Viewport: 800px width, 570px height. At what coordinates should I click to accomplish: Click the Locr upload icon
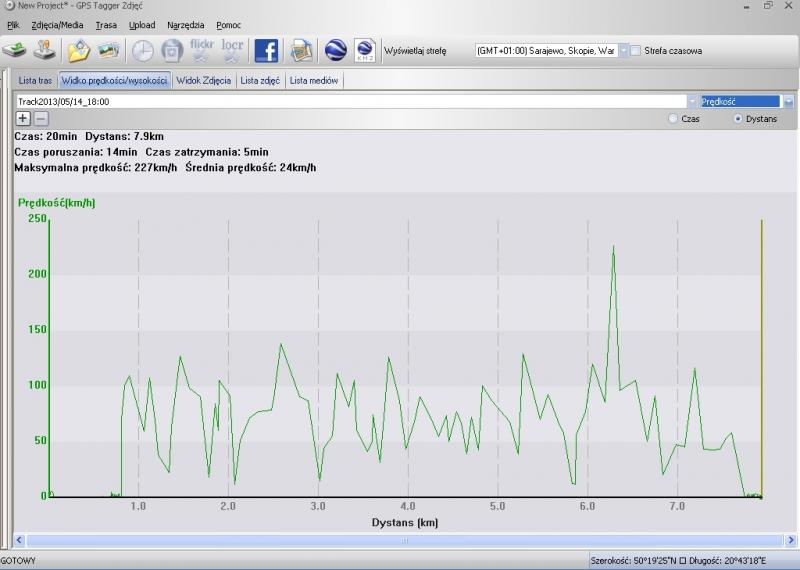(233, 50)
